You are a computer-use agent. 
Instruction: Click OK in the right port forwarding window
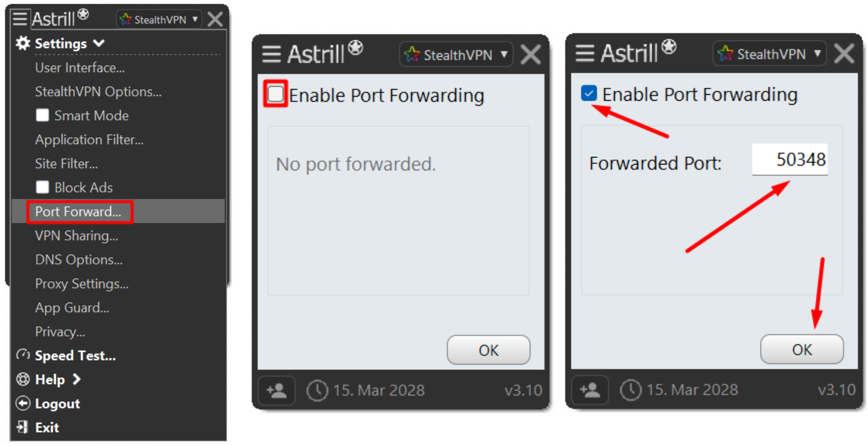[x=802, y=349]
